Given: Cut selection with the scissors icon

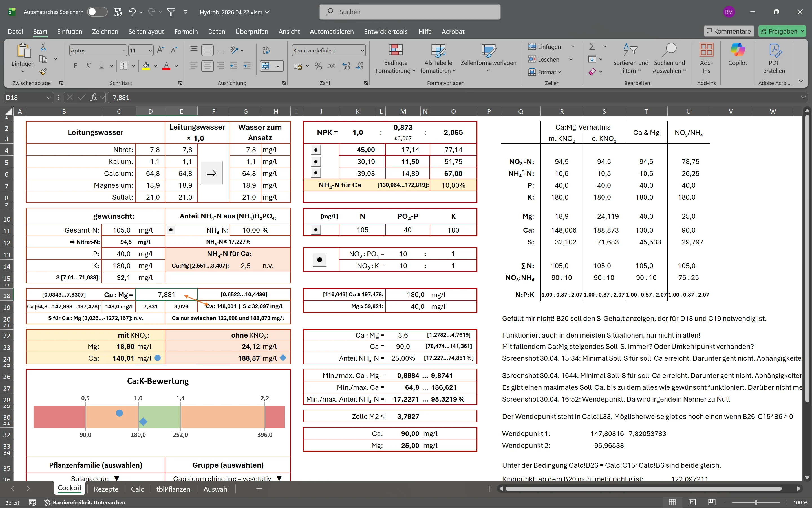Looking at the screenshot, I should 43,46.
